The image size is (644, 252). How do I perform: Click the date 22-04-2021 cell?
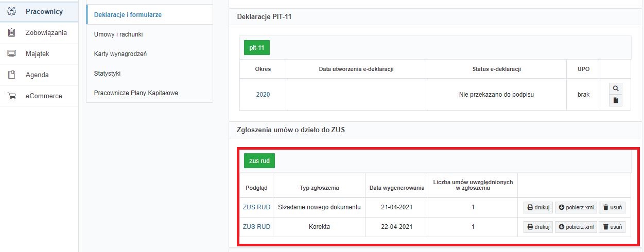click(x=397, y=227)
